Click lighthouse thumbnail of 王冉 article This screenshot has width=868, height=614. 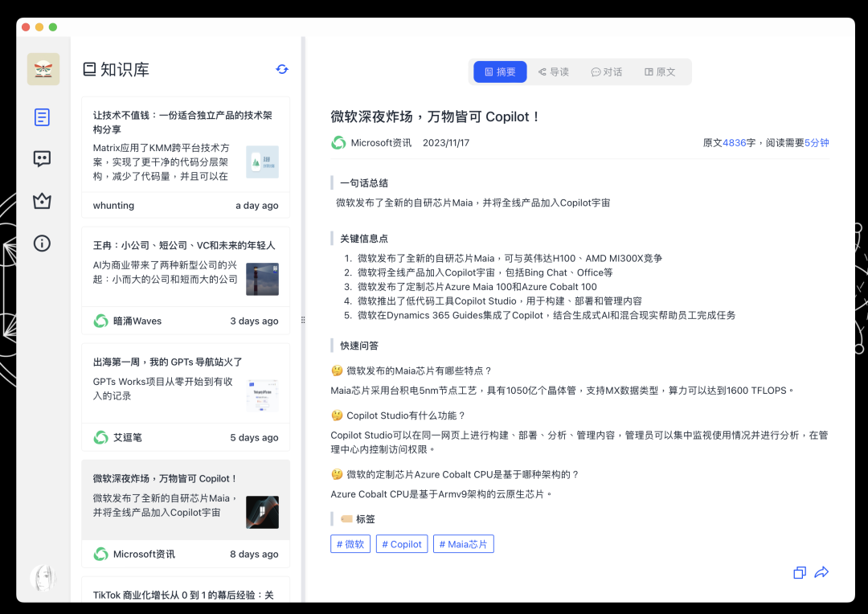click(262, 279)
